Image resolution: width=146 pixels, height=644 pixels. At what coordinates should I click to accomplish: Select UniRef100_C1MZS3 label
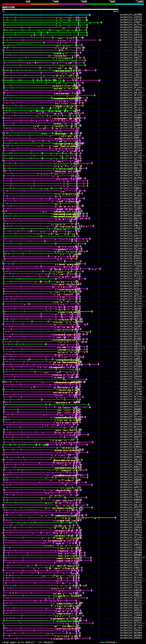(x=131, y=268)
